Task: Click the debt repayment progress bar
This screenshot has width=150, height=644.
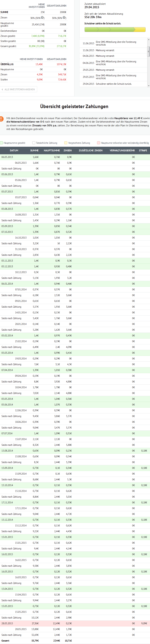Action: [115, 30]
